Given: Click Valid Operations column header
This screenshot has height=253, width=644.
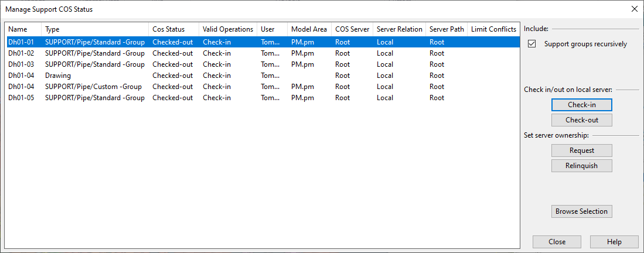Looking at the screenshot, I should (x=228, y=29).
